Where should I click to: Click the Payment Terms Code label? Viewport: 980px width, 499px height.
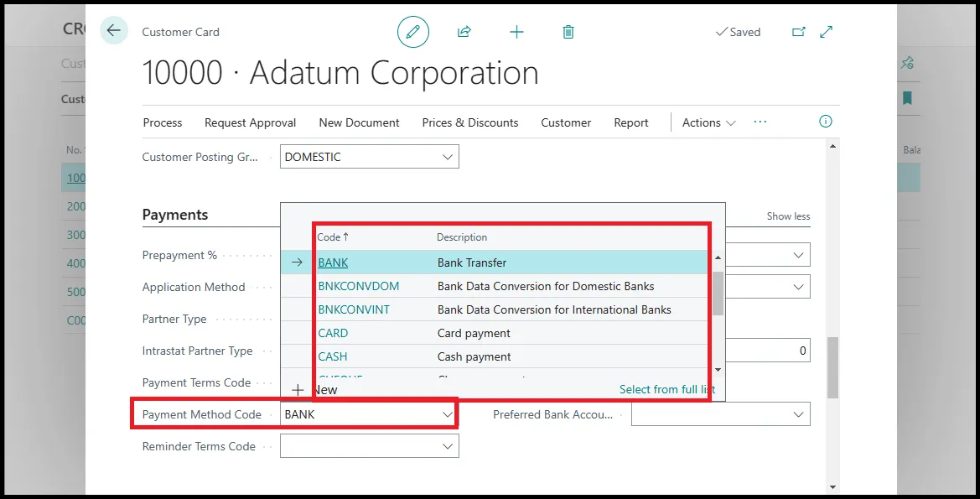point(196,382)
